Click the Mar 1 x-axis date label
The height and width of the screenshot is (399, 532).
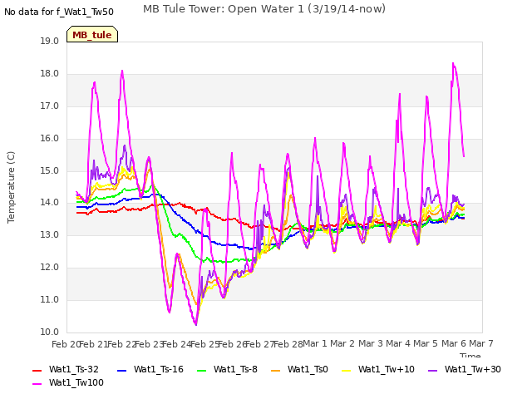(315, 343)
